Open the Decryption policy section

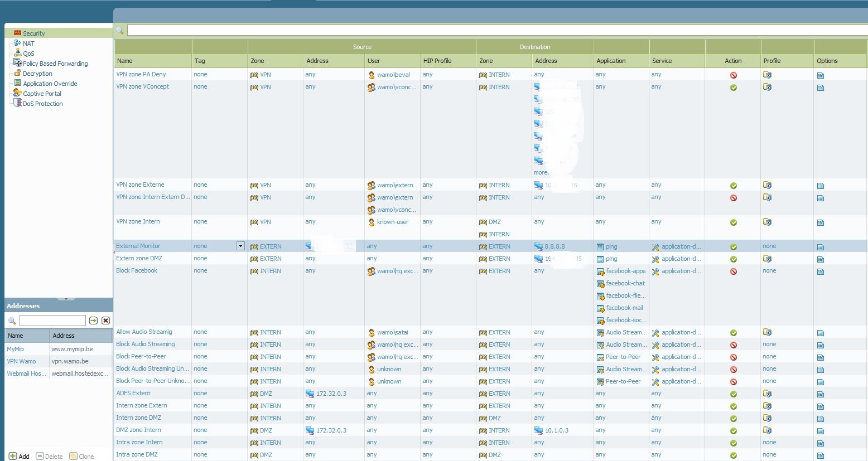37,74
